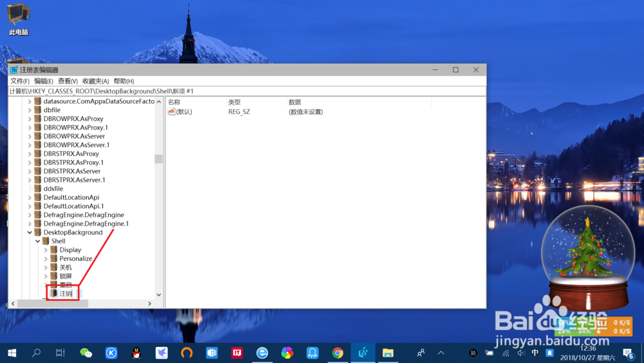This screenshot has width=644, height=363.
Task: Select the DBRSTPRX.AsProxy key
Action: tap(71, 153)
